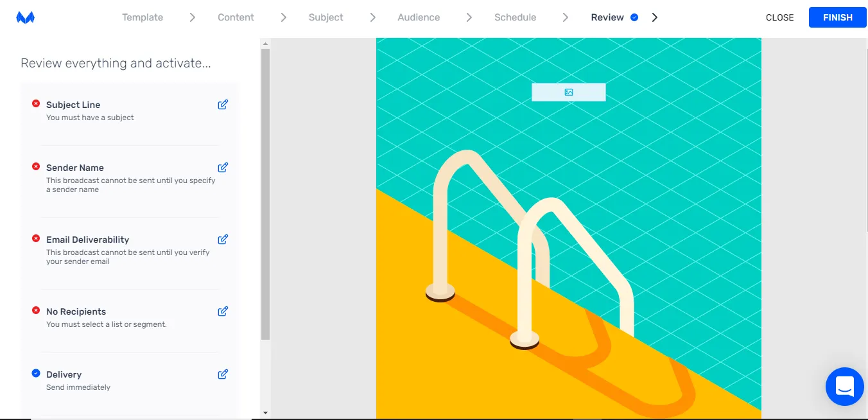This screenshot has width=868, height=420.
Task: Click the edit icon beside Sender Name
Action: [223, 168]
